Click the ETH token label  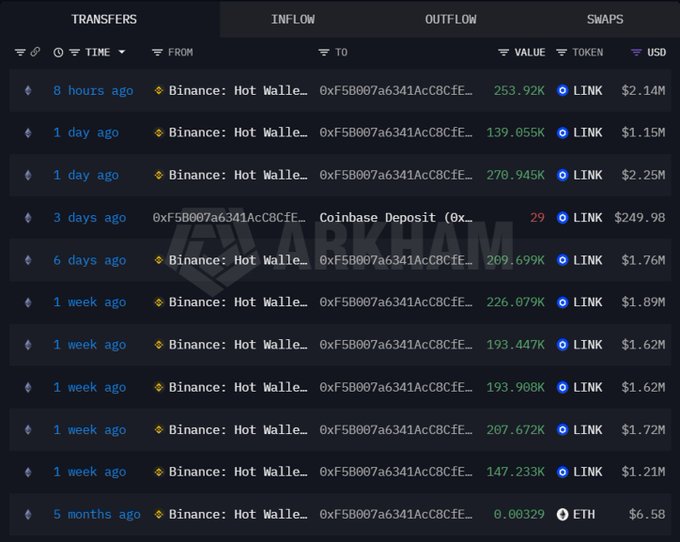(x=584, y=514)
